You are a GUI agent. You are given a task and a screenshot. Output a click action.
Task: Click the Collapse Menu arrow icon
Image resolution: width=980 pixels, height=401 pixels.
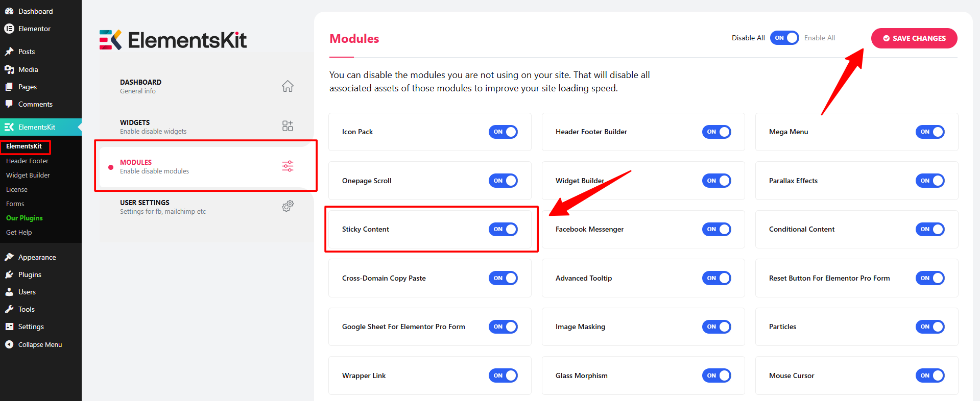[9, 344]
